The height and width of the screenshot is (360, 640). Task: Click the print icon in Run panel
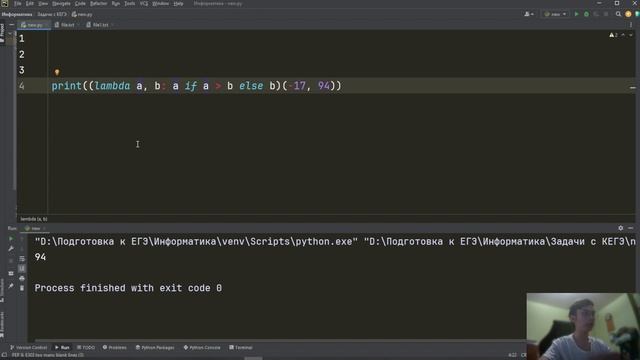point(22,278)
